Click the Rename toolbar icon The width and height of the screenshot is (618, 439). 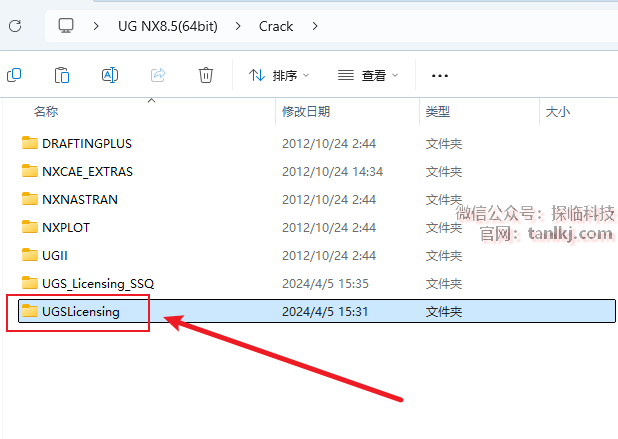[110, 75]
